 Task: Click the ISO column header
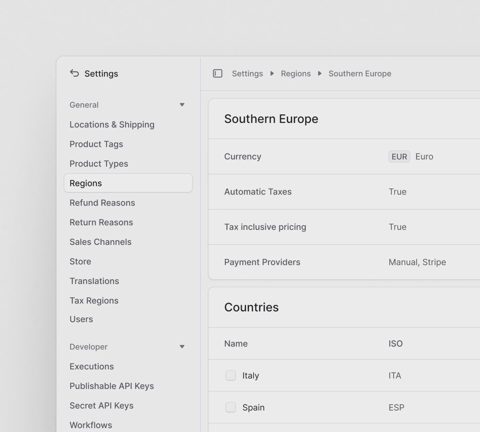coord(395,344)
